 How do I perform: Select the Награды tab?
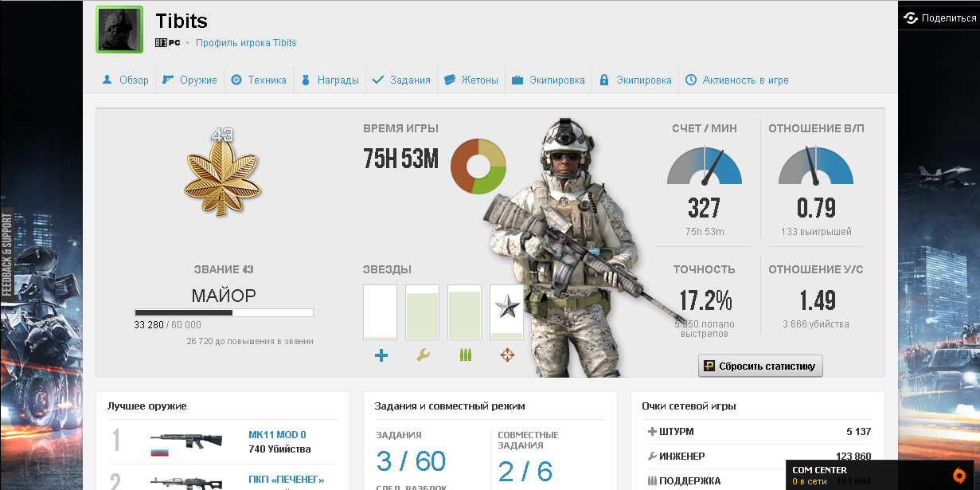(330, 80)
